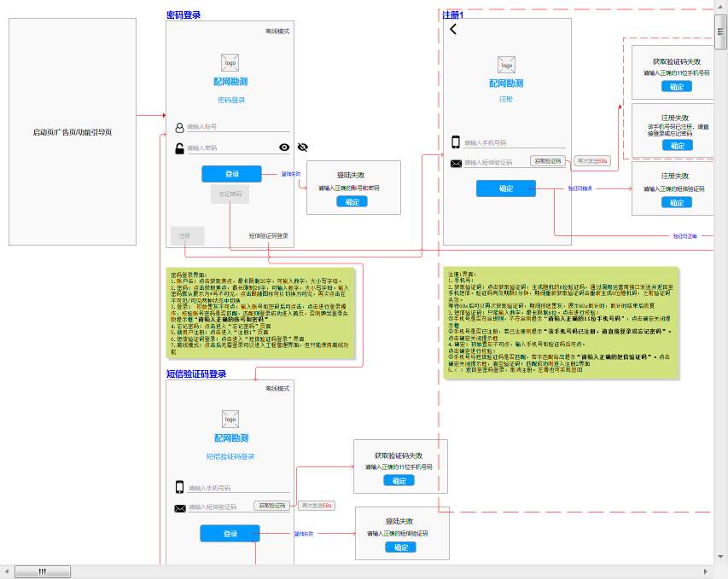
Task: Click the phone icon in the 短信验证码登录 form
Action: (x=179, y=487)
